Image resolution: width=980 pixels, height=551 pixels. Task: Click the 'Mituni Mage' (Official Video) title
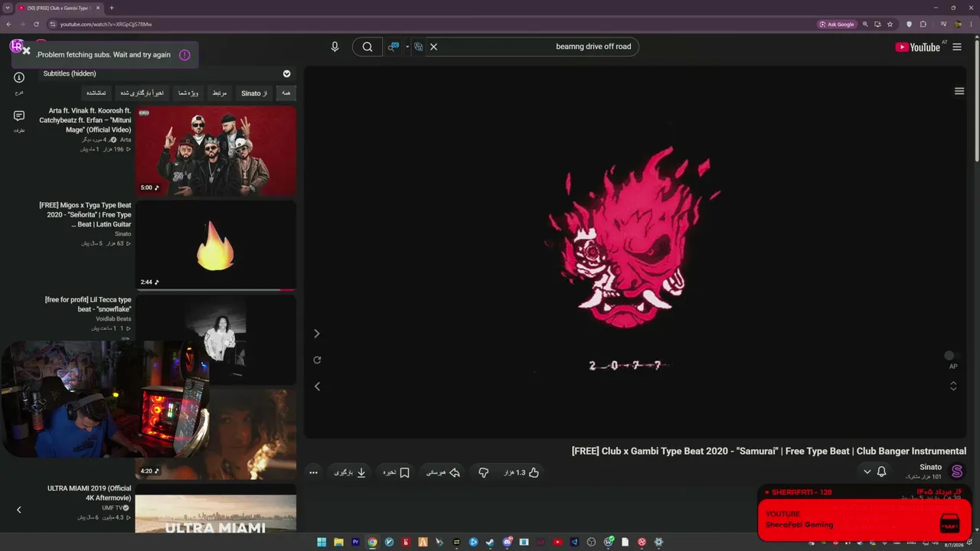pos(85,120)
